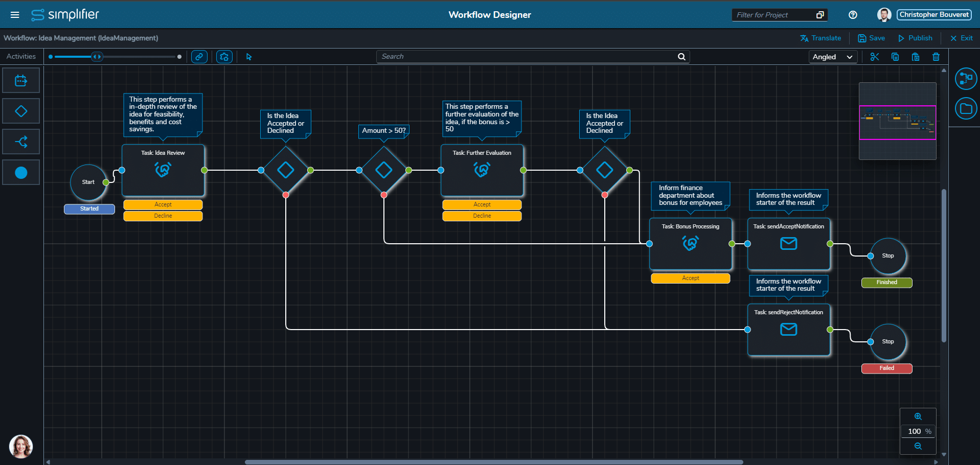980x465 pixels.
Task: Expand the Filter for Project selector
Action: coord(820,15)
